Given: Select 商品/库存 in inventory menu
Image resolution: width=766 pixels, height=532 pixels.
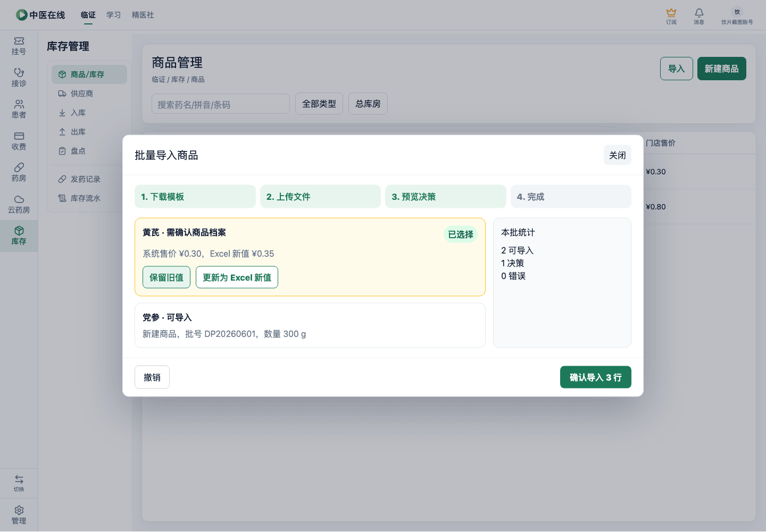Looking at the screenshot, I should [x=89, y=74].
